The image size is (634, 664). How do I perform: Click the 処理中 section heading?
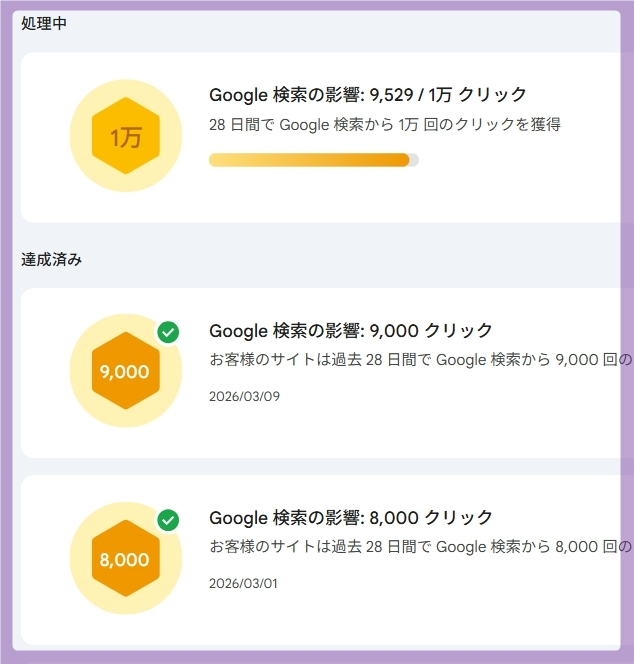pyautogui.click(x=44, y=23)
